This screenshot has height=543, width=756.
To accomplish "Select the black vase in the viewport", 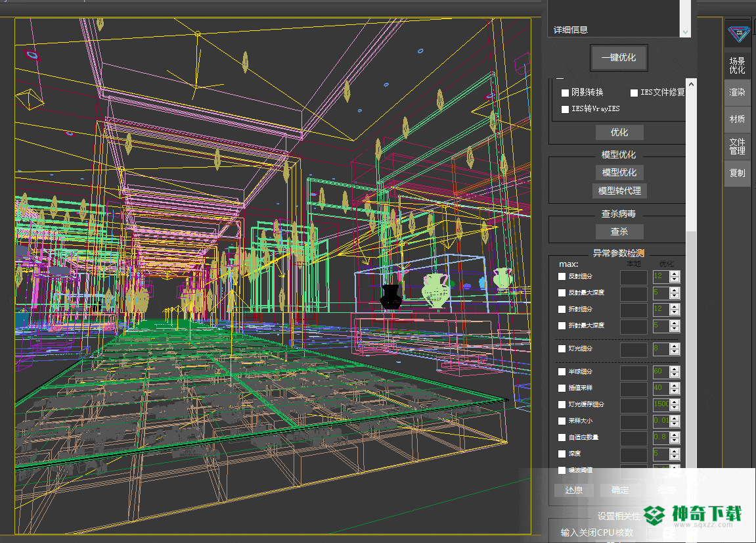I will (391, 296).
